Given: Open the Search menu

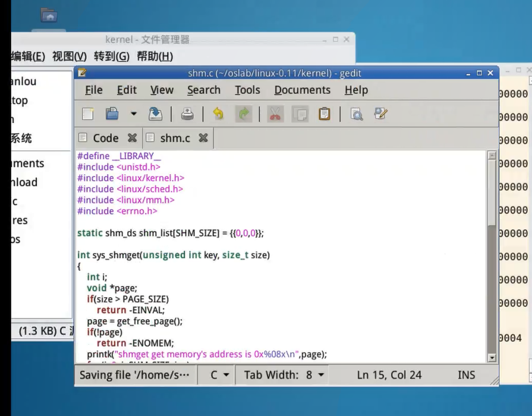Looking at the screenshot, I should [203, 90].
